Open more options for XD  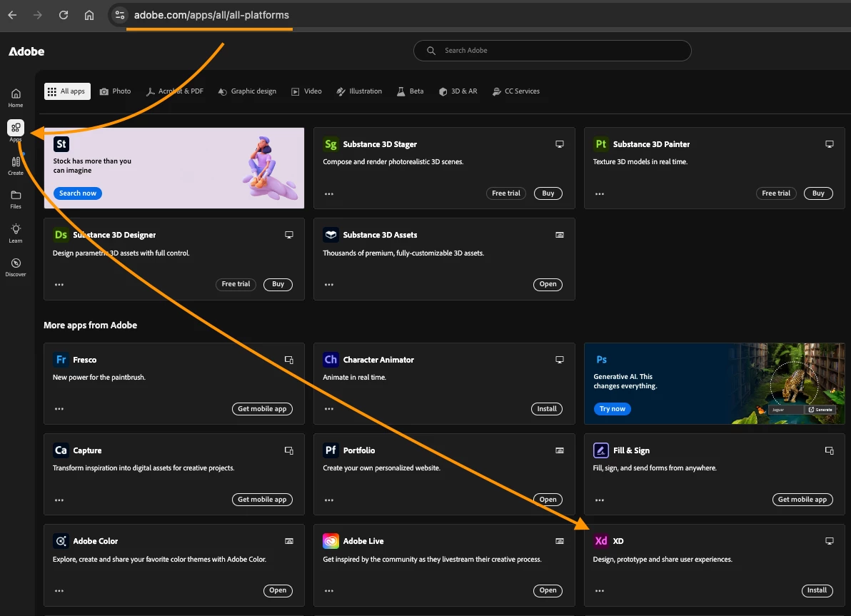pos(599,590)
